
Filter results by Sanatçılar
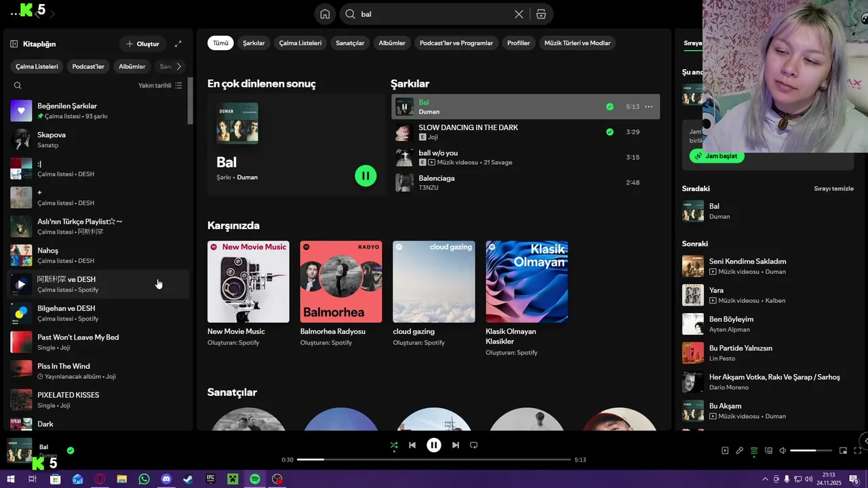click(350, 43)
